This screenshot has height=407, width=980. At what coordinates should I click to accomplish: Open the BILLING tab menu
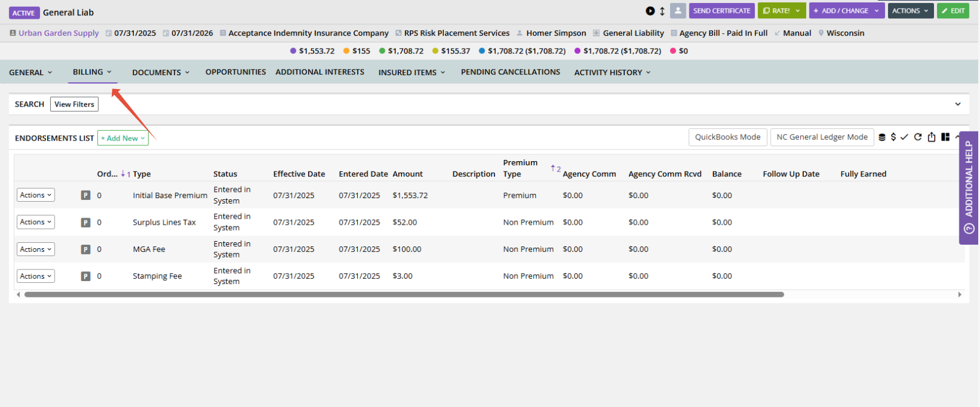click(x=92, y=72)
